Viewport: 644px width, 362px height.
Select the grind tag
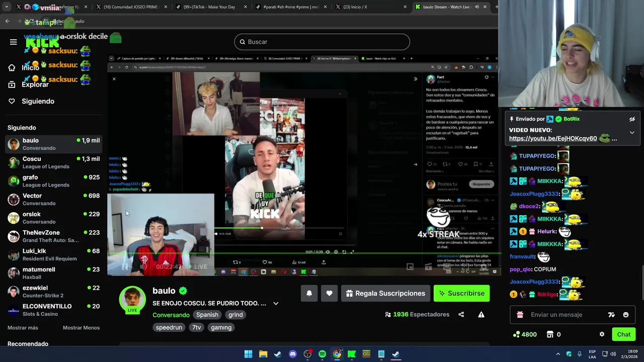(x=235, y=315)
